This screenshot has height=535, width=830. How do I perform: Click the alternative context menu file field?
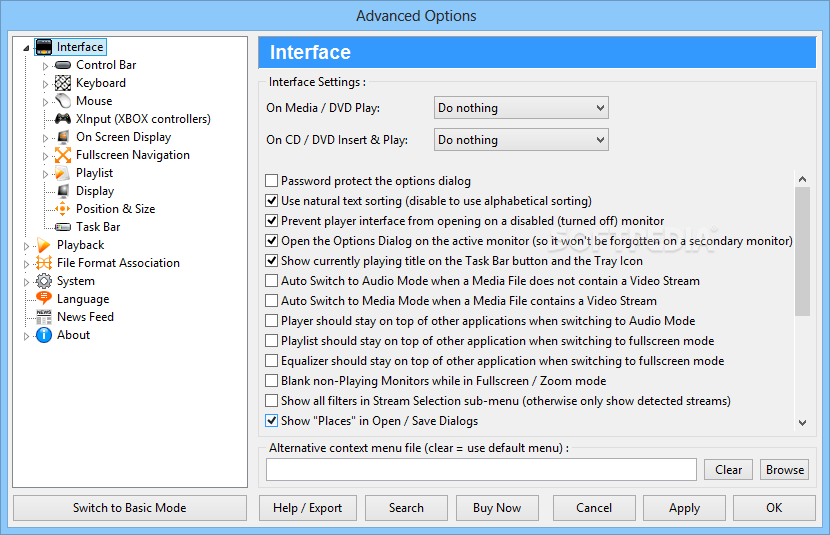click(481, 470)
